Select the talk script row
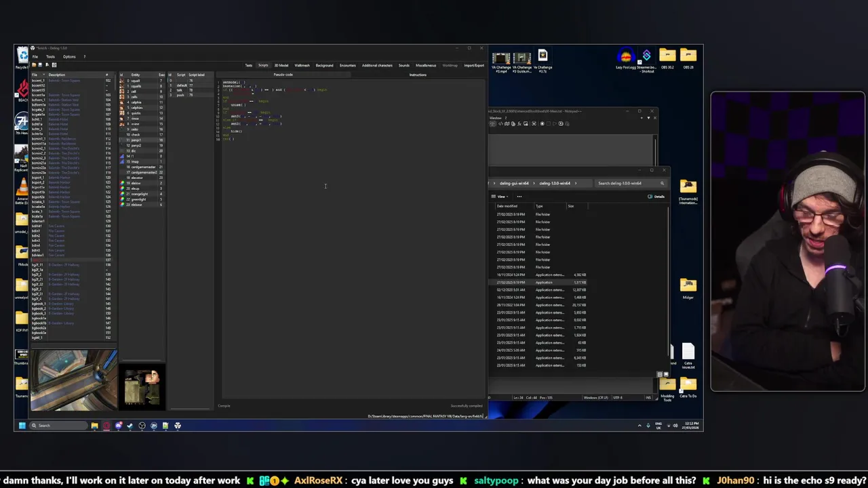 (x=191, y=90)
